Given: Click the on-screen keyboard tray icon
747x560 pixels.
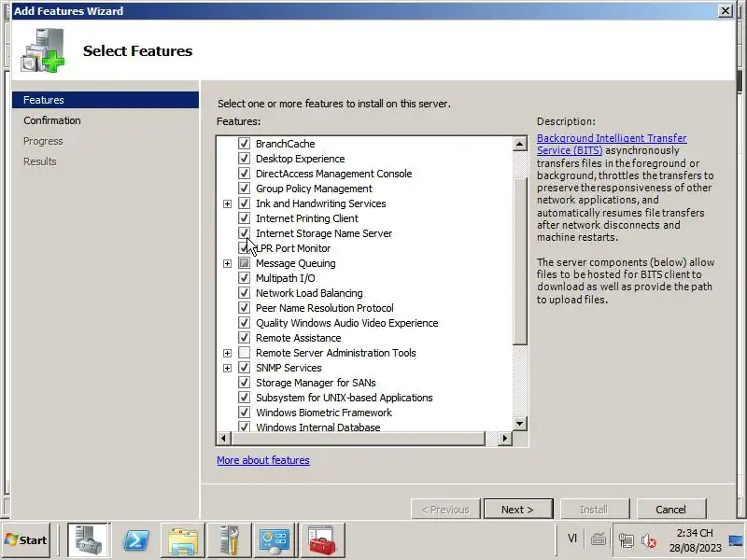Looking at the screenshot, I should point(599,539).
